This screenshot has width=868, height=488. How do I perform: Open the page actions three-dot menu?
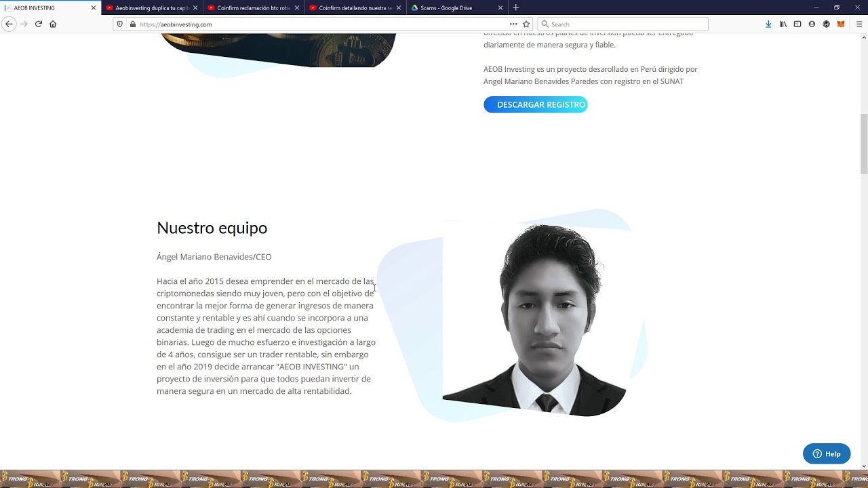click(x=513, y=24)
